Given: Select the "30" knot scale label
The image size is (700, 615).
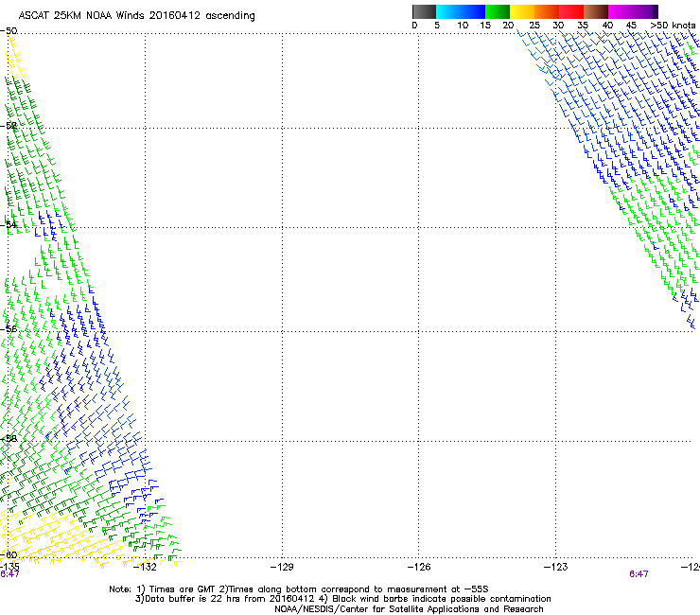Looking at the screenshot, I should [x=558, y=26].
